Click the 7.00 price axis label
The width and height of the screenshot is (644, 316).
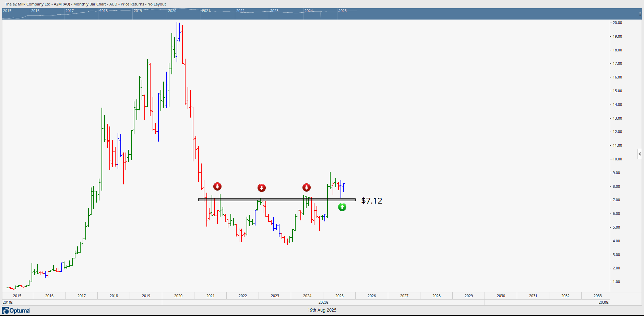tap(617, 200)
